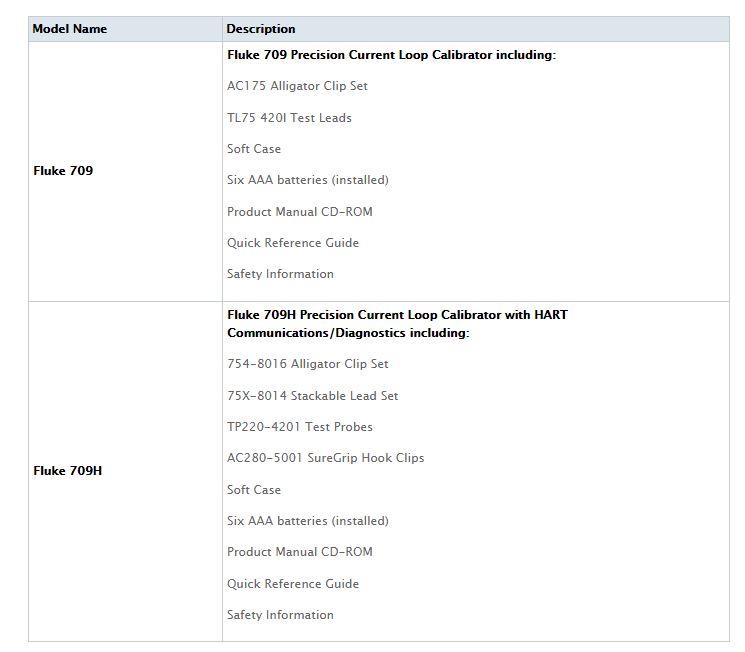The width and height of the screenshot is (745, 652).
Task: Click '75X-8014 Stackable Lead Set' text
Action: pyautogui.click(x=313, y=396)
